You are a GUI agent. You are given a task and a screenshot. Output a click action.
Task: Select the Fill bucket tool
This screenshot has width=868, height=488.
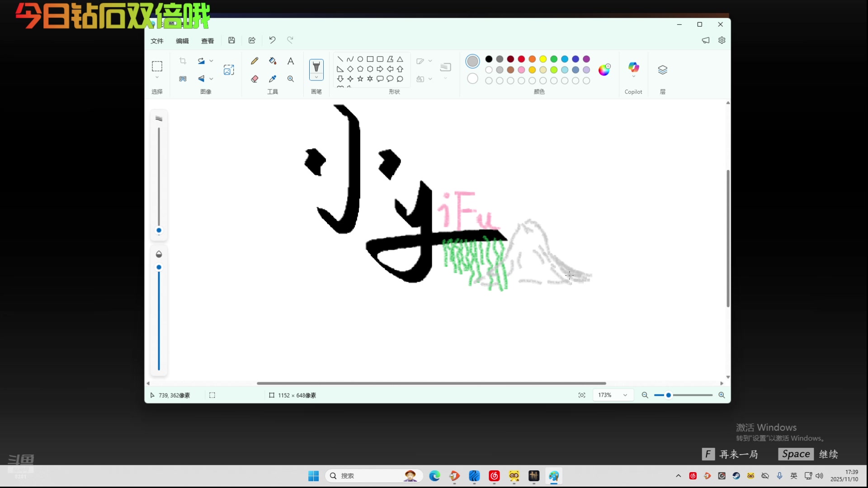pos(273,61)
